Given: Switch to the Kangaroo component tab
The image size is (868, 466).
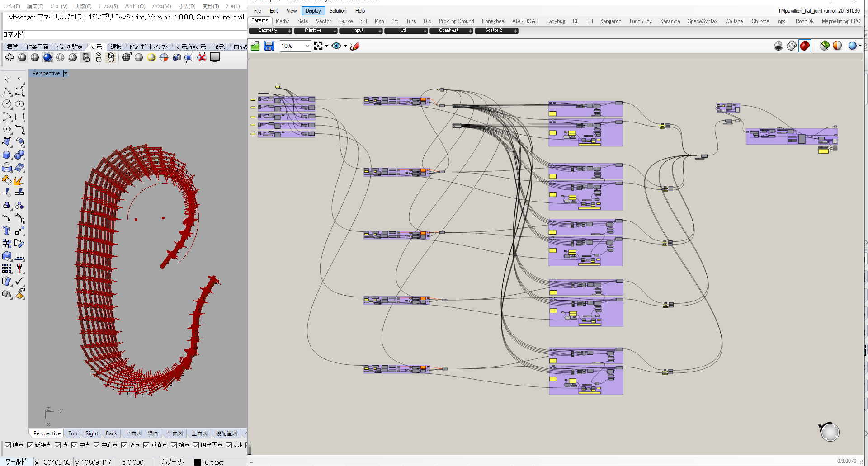Looking at the screenshot, I should 611,21.
